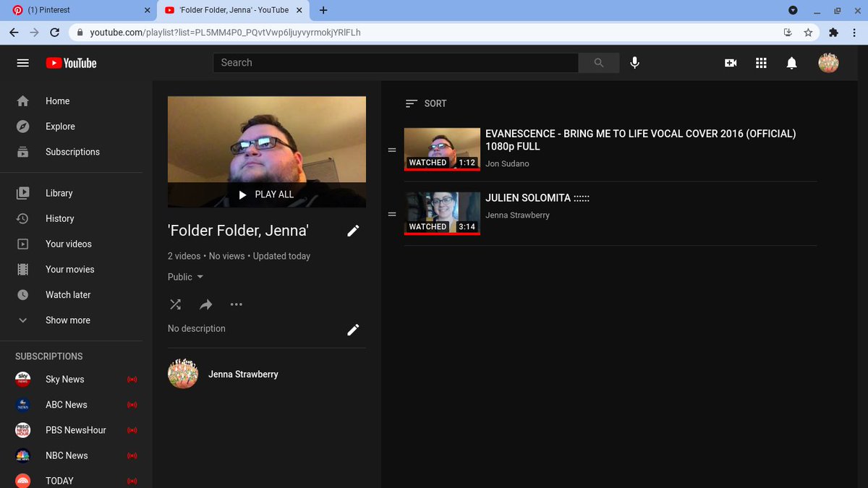
Task: Go forward in the browser
Action: coord(34,33)
